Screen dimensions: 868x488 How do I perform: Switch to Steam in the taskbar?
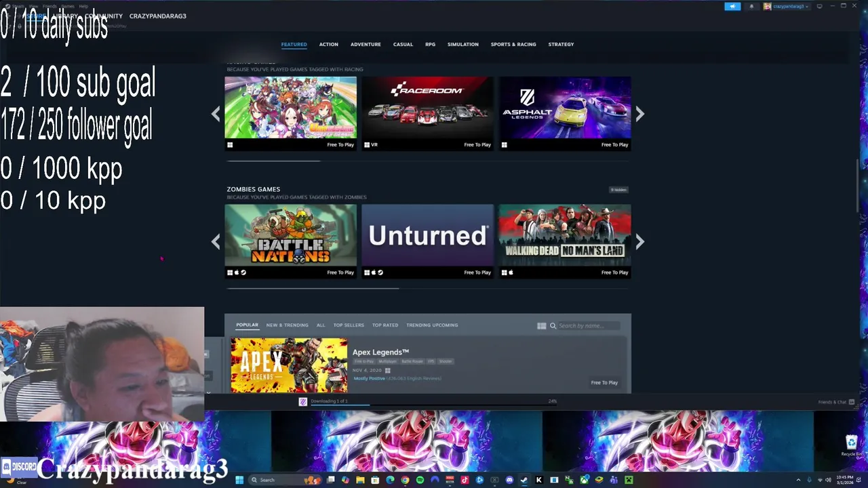pyautogui.click(x=524, y=480)
